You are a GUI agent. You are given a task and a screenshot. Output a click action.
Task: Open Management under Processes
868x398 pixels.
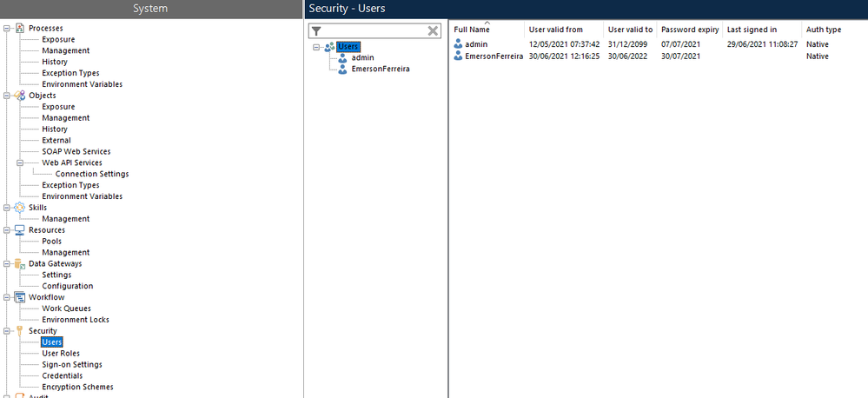65,50
